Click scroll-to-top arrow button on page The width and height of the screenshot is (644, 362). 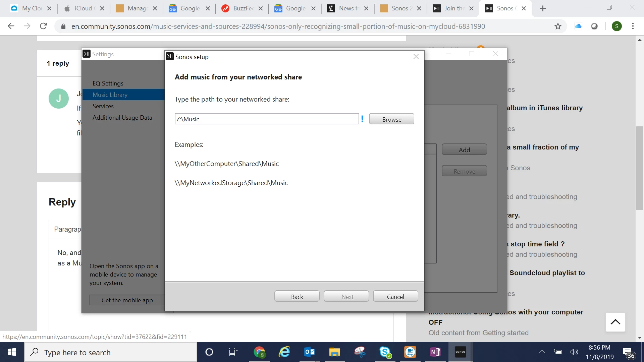click(615, 322)
